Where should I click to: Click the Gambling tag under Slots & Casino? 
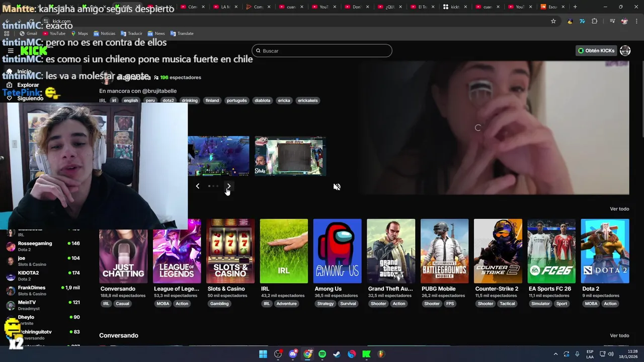[x=219, y=304]
